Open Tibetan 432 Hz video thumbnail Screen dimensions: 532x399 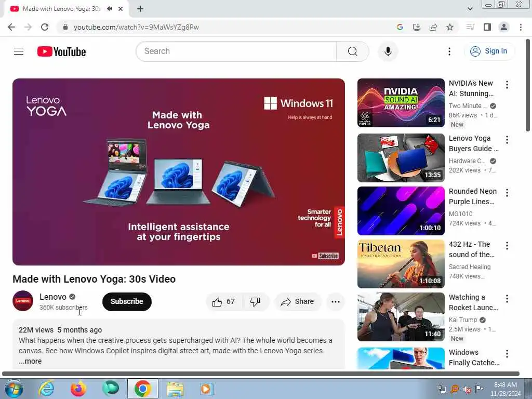[x=401, y=264]
